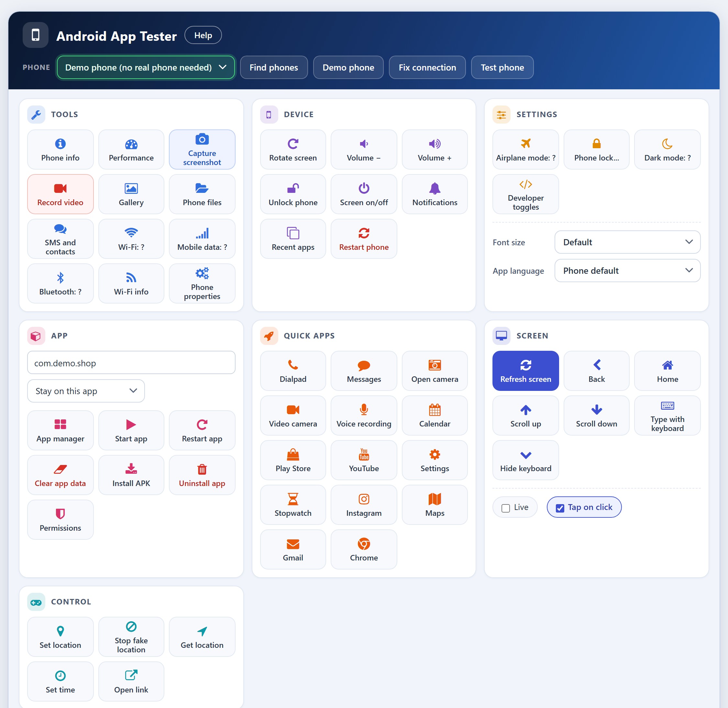This screenshot has height=708, width=728.
Task: Open the phone selection dropdown
Action: [146, 67]
